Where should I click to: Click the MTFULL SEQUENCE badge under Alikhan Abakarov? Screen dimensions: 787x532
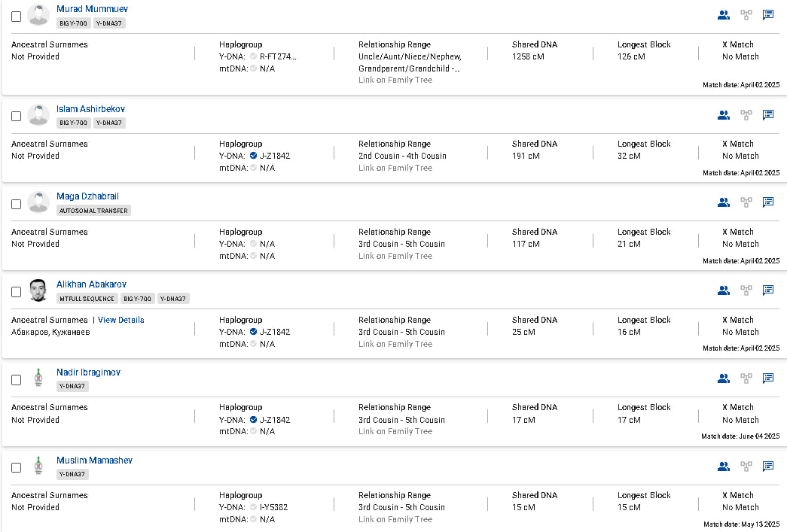(x=87, y=299)
